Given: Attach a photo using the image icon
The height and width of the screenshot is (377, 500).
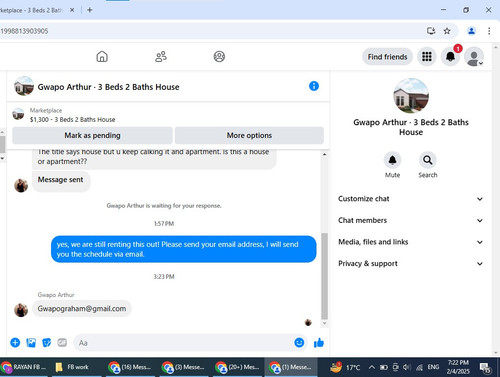Looking at the screenshot, I should [x=31, y=343].
